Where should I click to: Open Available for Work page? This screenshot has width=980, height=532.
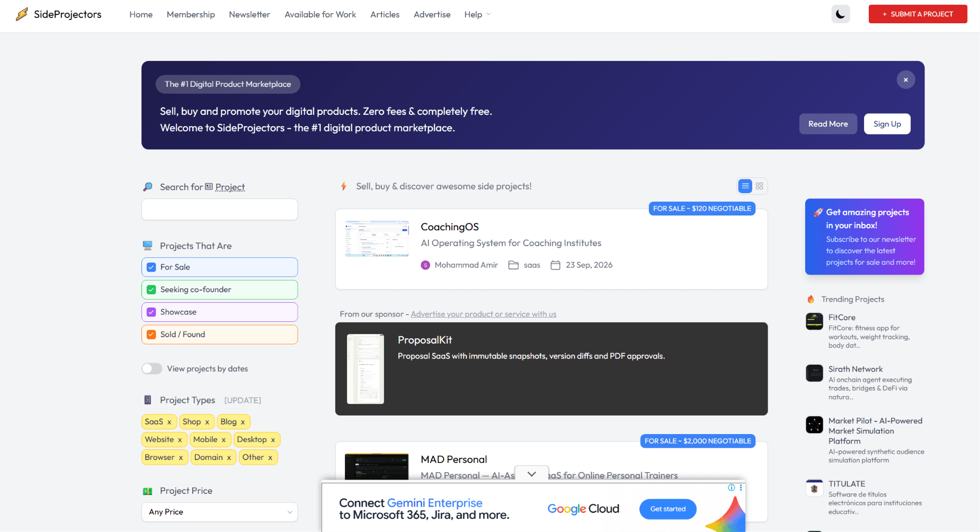point(320,14)
